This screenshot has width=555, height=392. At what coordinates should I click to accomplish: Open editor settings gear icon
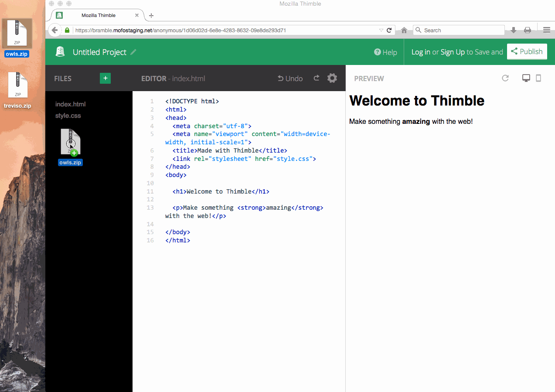(x=332, y=78)
